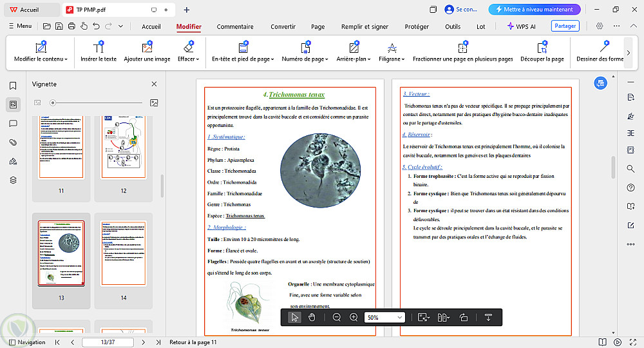The width and height of the screenshot is (644, 348).
Task: Activate the hand pan tool
Action: pyautogui.click(x=312, y=317)
